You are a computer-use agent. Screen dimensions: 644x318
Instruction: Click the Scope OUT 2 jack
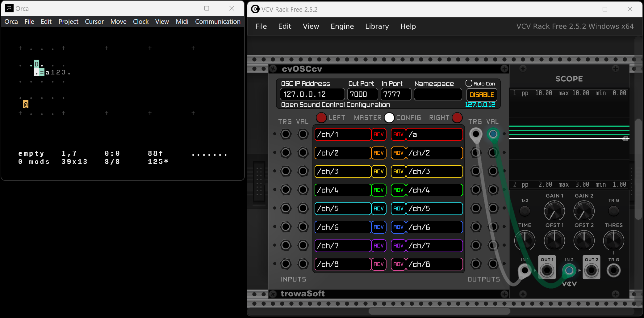pos(591,271)
